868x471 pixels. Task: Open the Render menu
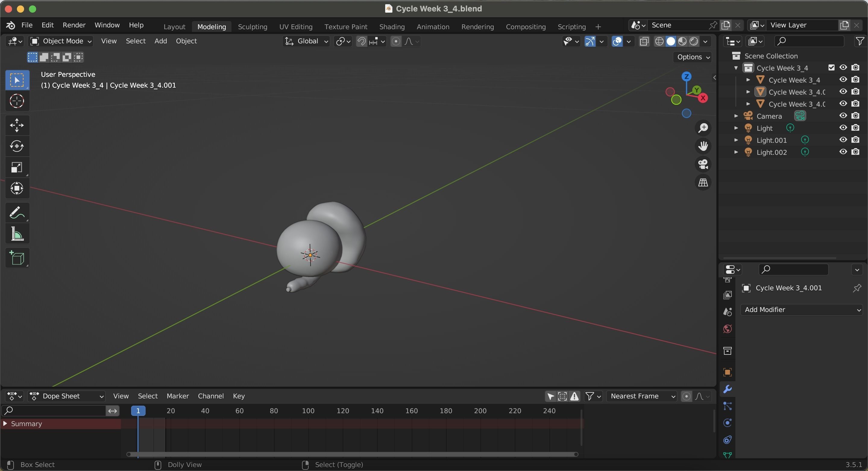pos(74,25)
